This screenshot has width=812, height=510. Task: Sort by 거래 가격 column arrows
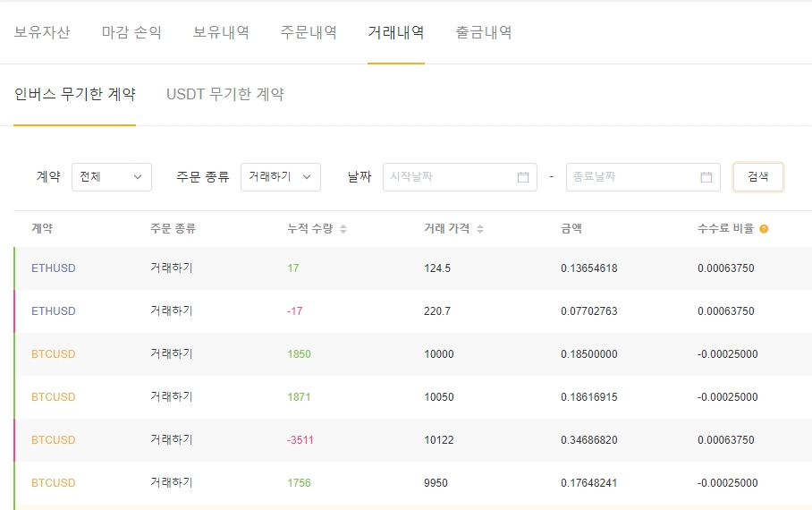(x=480, y=229)
